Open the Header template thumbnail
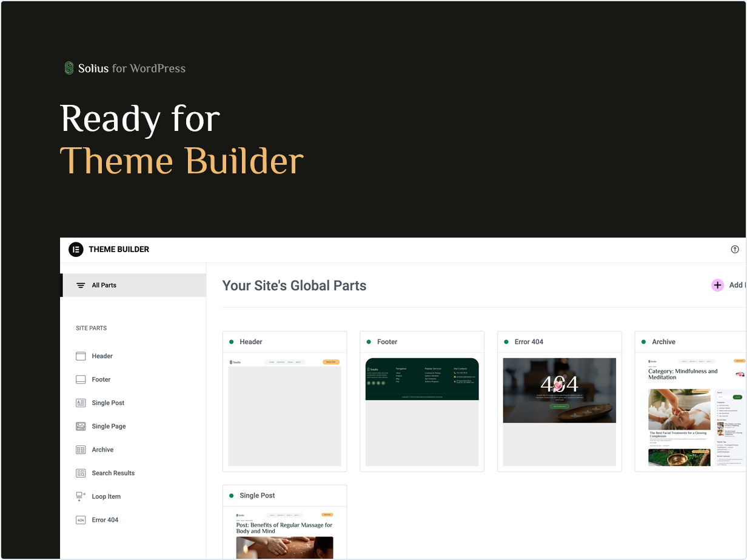 point(284,412)
